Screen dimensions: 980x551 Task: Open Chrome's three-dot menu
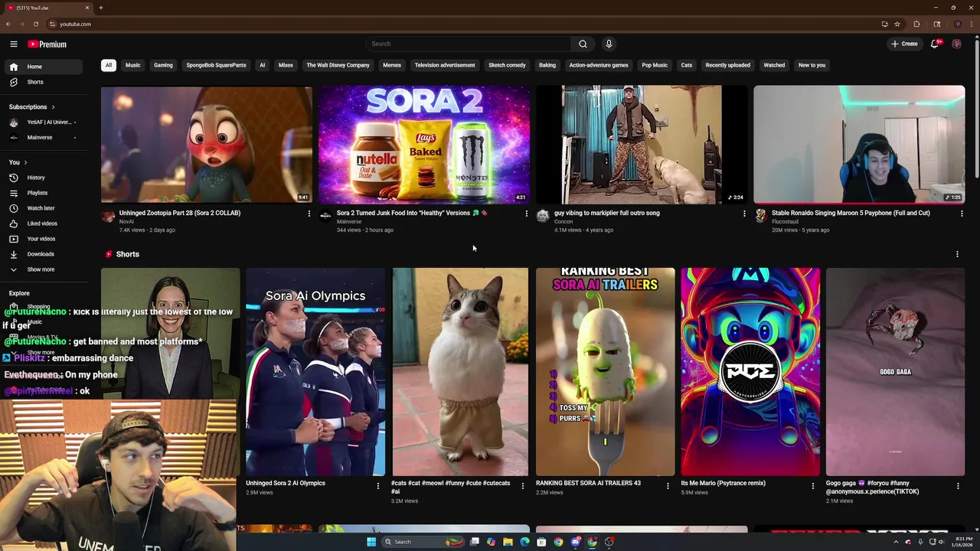tap(972, 24)
